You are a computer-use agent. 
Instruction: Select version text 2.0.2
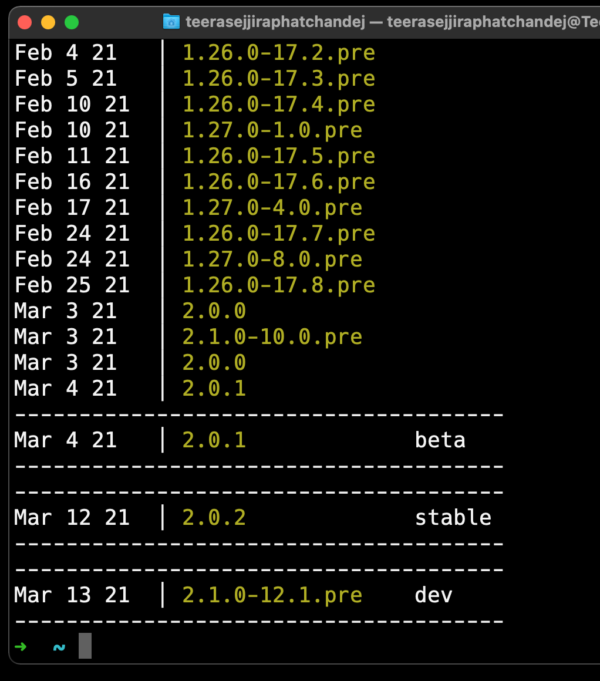[x=214, y=518]
